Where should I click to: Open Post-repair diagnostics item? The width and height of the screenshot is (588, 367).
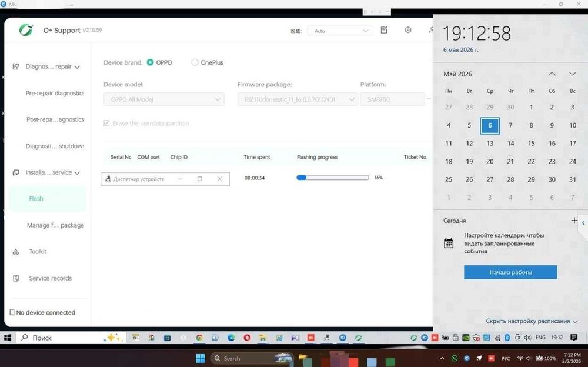coord(55,119)
